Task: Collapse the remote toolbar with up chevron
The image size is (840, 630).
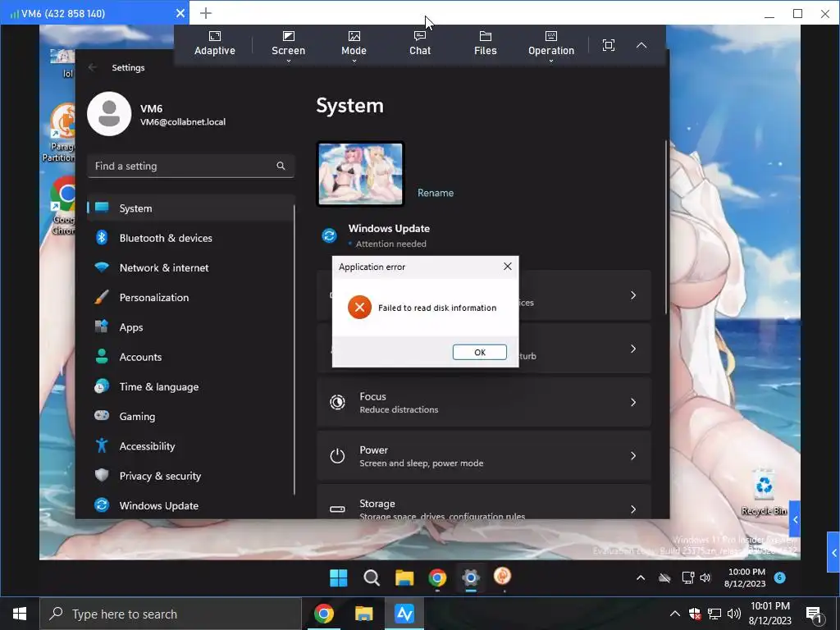Action: pyautogui.click(x=641, y=45)
